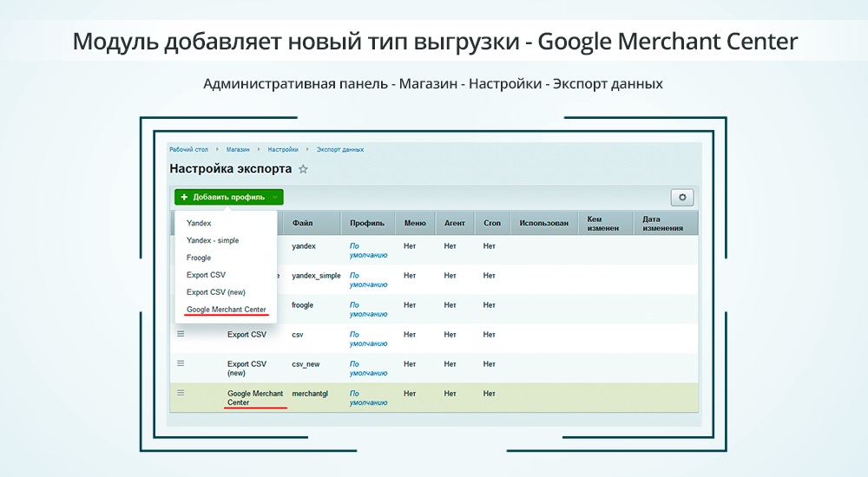Select Froogle from the profile menu

coord(199,258)
